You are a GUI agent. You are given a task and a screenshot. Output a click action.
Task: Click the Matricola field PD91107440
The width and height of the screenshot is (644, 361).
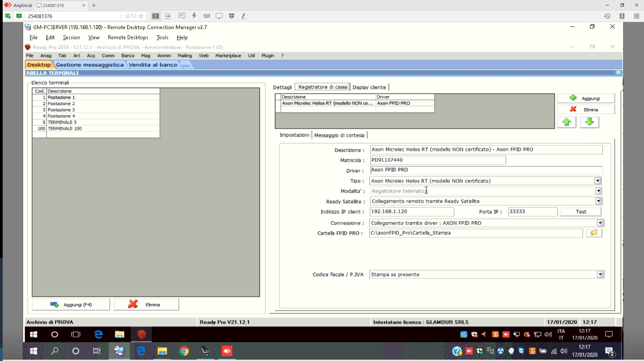point(438,160)
